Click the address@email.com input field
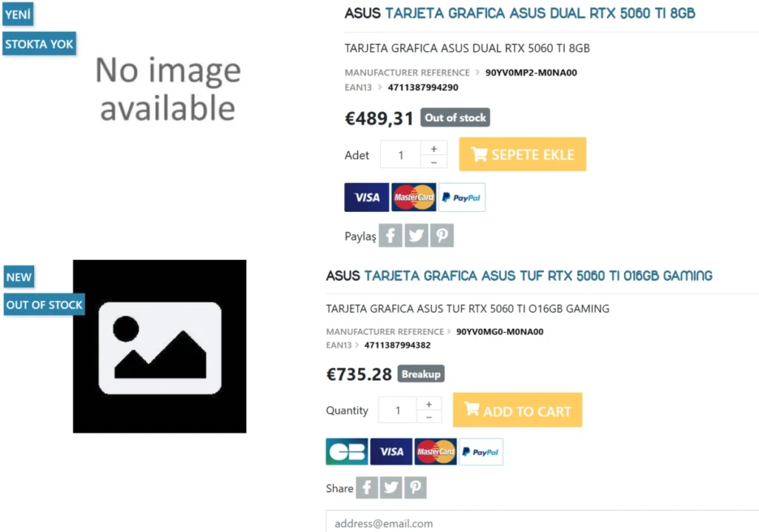Image resolution: width=759 pixels, height=532 pixels. click(x=542, y=522)
